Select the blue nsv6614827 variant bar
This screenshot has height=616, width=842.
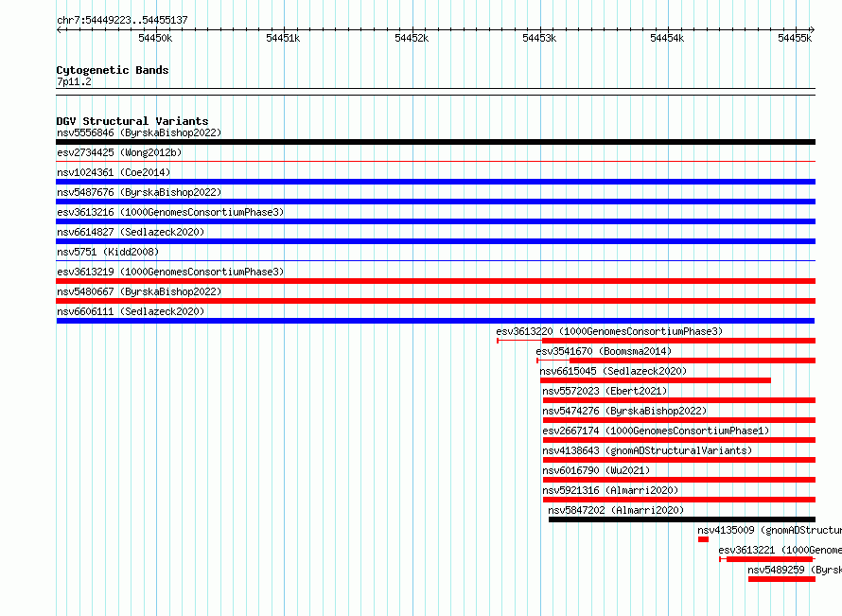click(x=435, y=241)
